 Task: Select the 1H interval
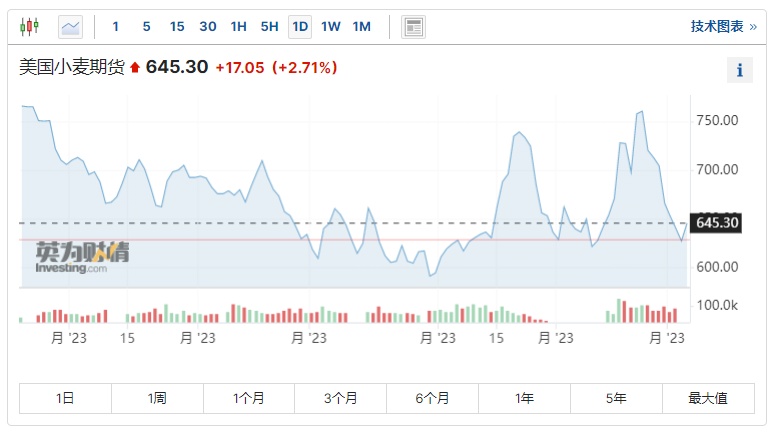[x=238, y=26]
